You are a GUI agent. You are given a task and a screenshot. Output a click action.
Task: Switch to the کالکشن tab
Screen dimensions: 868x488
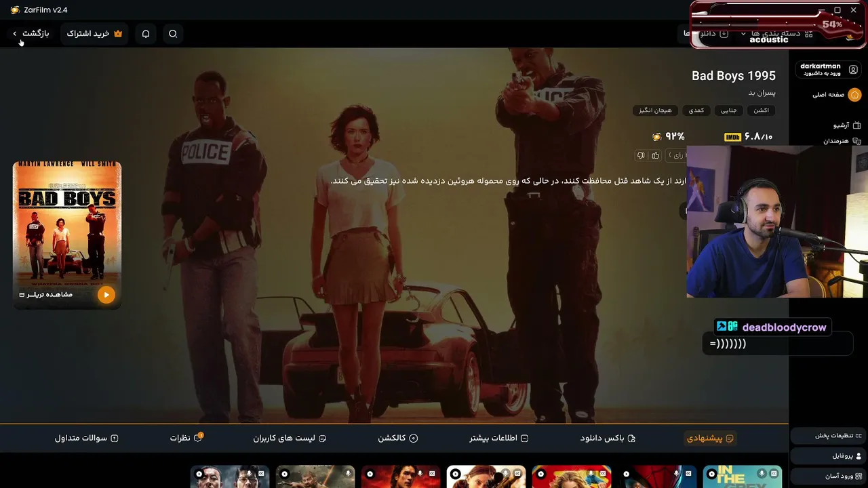click(x=397, y=438)
